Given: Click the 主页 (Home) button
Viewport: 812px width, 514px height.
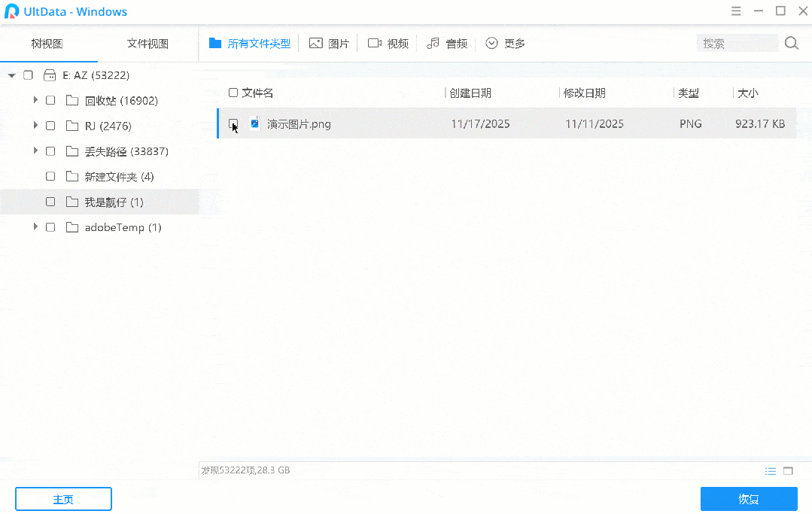Looking at the screenshot, I should [63, 498].
